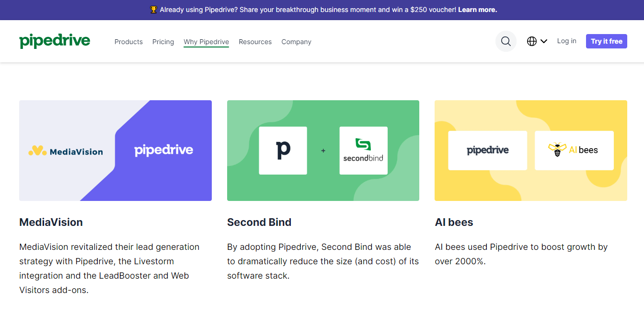Click white pipedrive wordmark on purple card
Image resolution: width=644 pixels, height=329 pixels.
pos(163,151)
